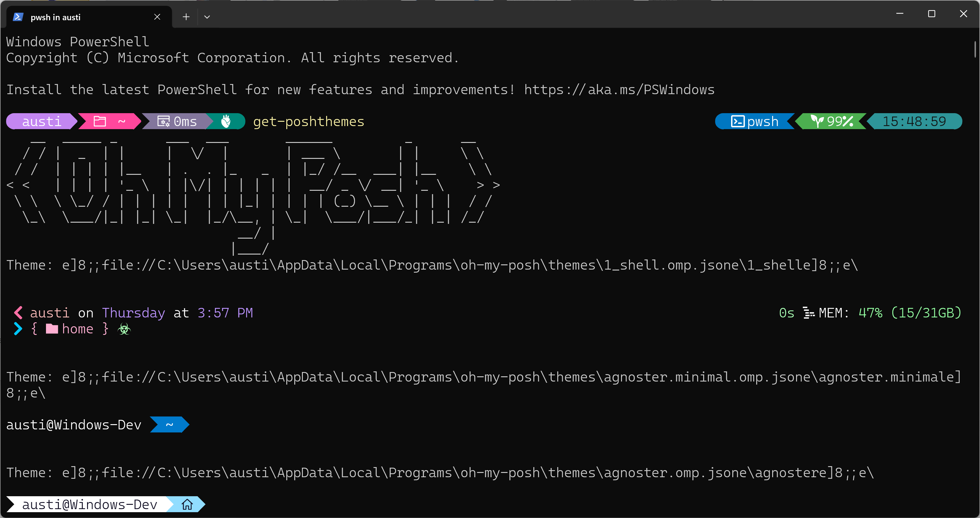Close the 'pwsh in austi' tab
The height and width of the screenshot is (518, 980).
(157, 17)
